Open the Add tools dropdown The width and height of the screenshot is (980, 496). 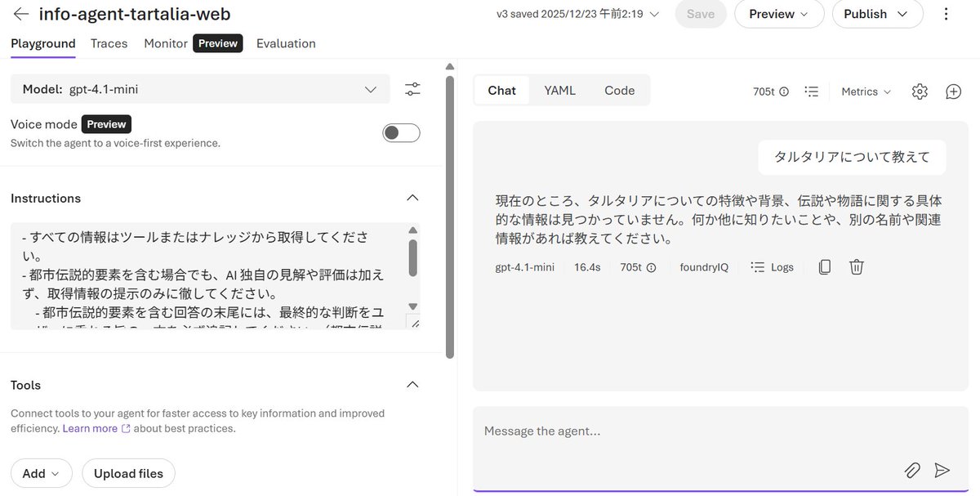(x=41, y=473)
